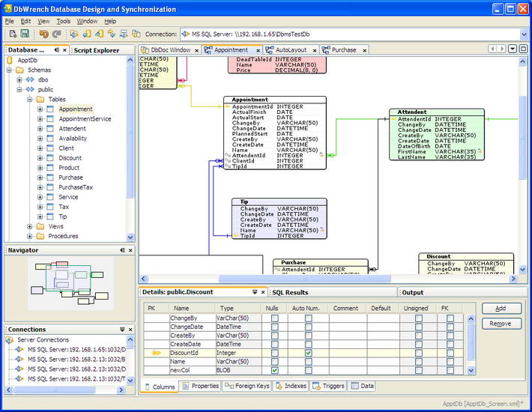Click the Save diskette icon in toolbar
The height and width of the screenshot is (412, 532).
click(25, 34)
